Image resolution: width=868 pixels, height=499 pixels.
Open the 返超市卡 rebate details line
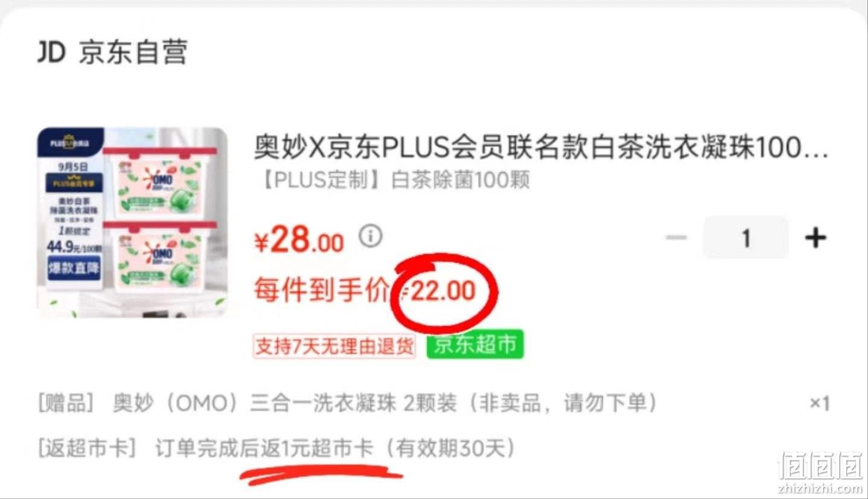click(276, 449)
